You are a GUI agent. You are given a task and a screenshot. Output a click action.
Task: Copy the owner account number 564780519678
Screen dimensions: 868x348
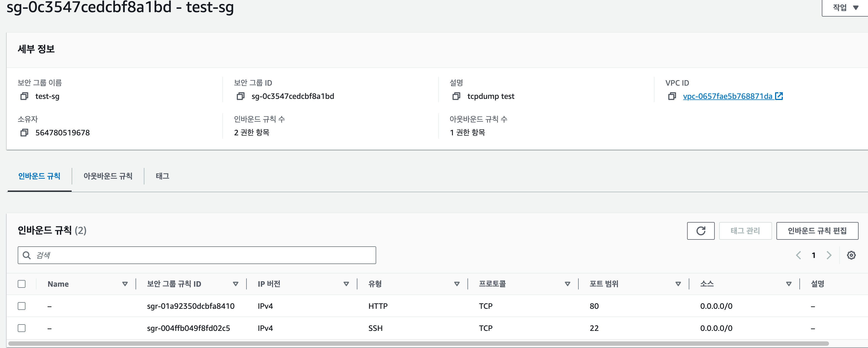click(24, 133)
